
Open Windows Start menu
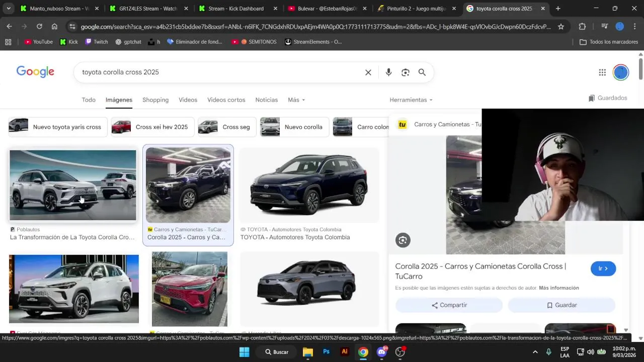coord(245,352)
